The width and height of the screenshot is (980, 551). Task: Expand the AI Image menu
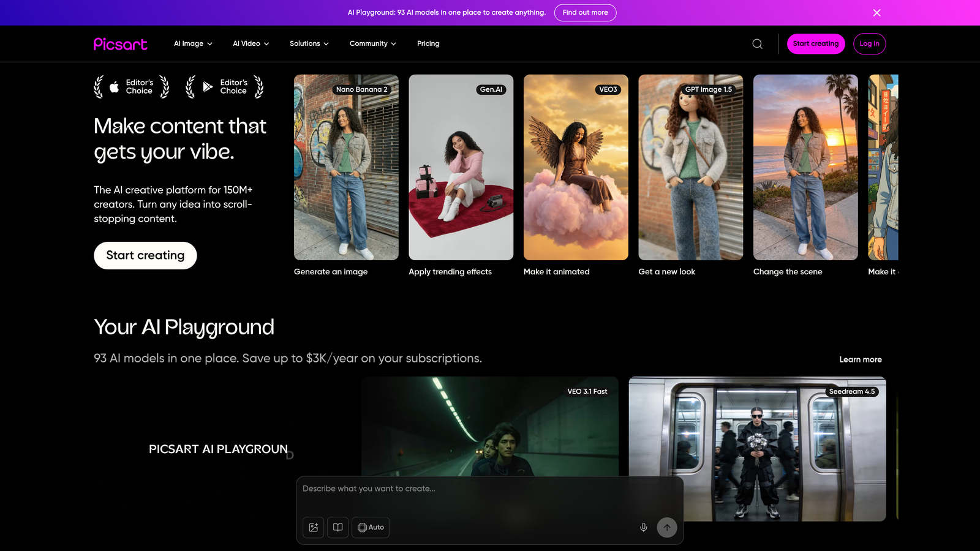click(x=193, y=44)
